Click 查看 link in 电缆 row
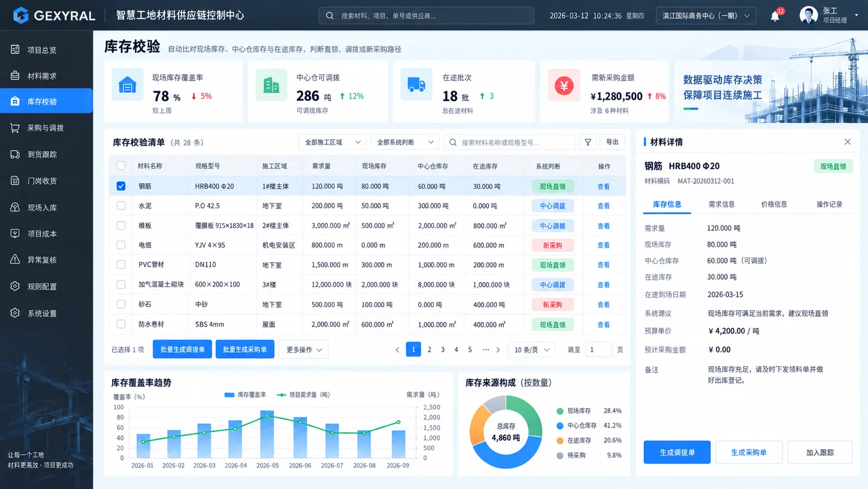 603,245
